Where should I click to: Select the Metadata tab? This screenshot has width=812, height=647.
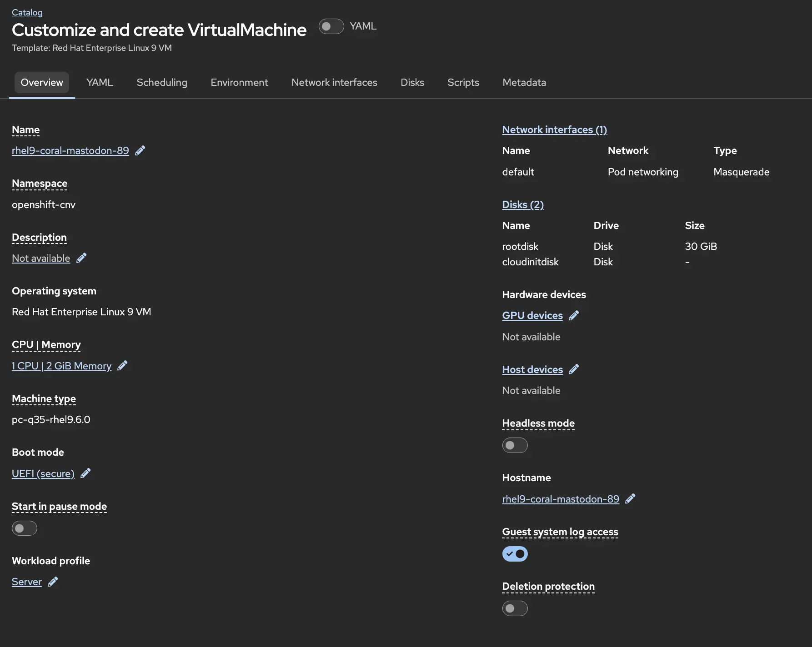pos(524,82)
